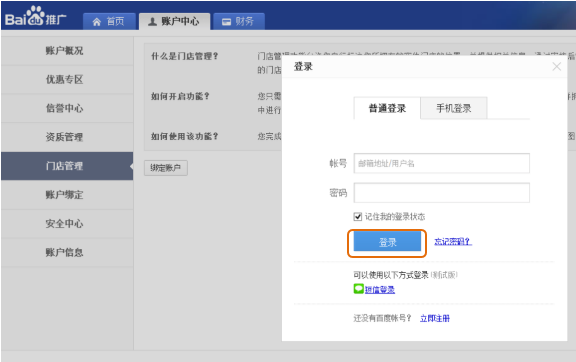This screenshot has height=362, width=576.
Task: Click the 如何开启功能? heading
Action: (180, 96)
